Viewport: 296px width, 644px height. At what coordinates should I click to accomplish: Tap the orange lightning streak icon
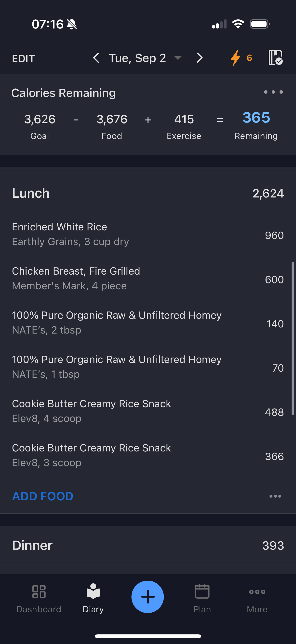pyautogui.click(x=235, y=58)
